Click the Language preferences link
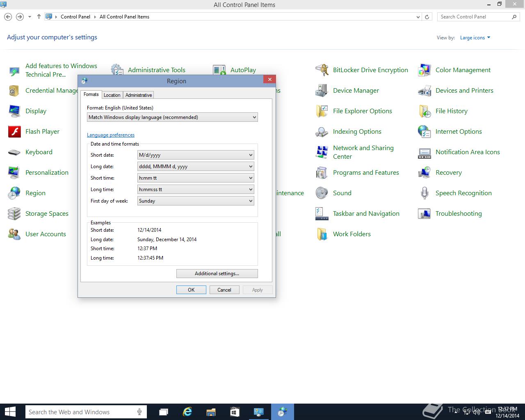Image resolution: width=525 pixels, height=420 pixels. 111,135
